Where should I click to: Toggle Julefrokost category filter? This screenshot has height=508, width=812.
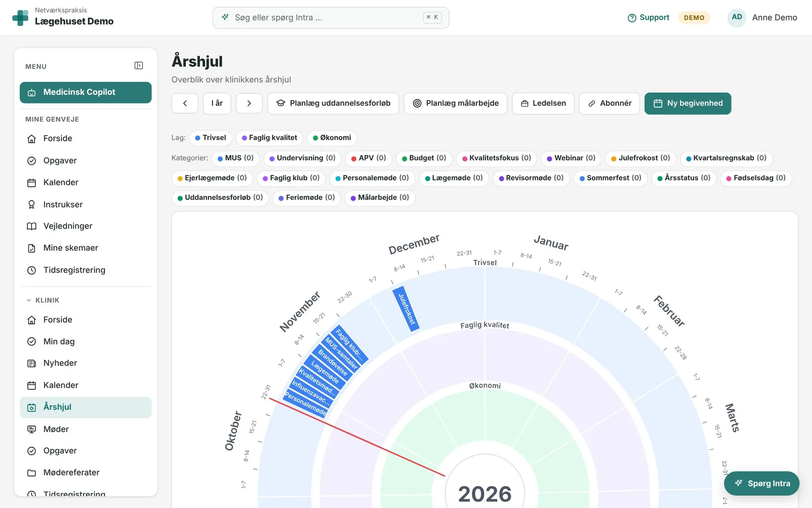(x=640, y=158)
